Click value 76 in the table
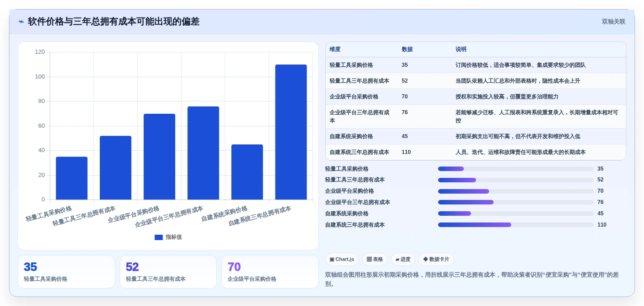This screenshot has height=306, width=644. (x=405, y=112)
